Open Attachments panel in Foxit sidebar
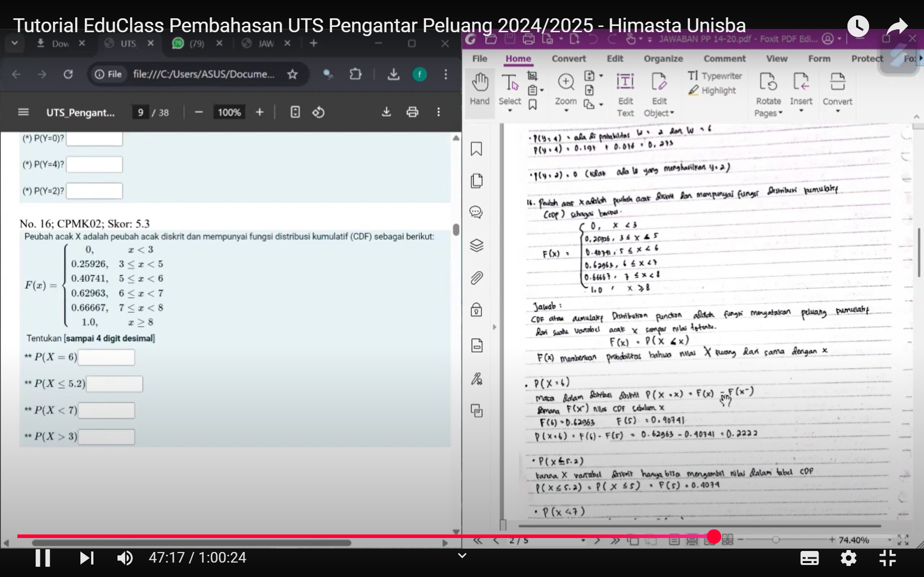 coord(476,278)
